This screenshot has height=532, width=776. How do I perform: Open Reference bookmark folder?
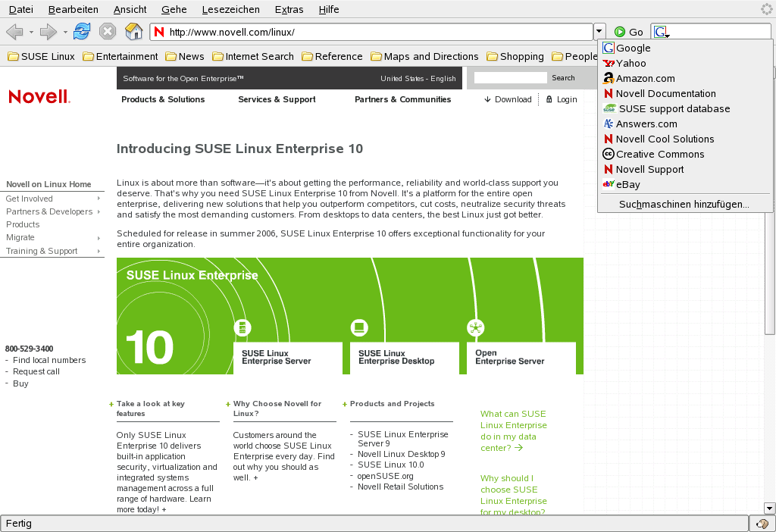click(332, 56)
